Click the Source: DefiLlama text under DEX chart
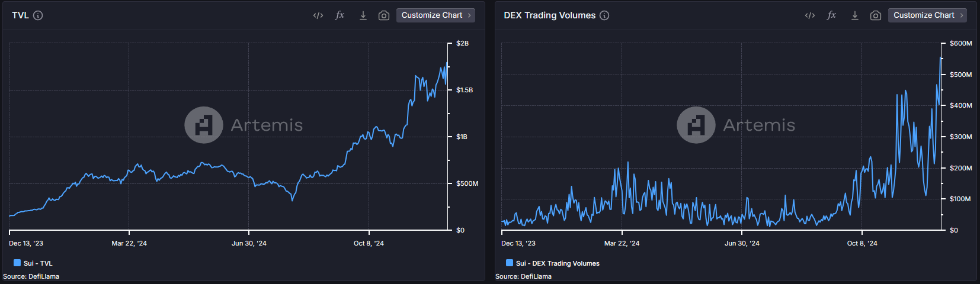The width and height of the screenshot is (980, 284). [523, 276]
